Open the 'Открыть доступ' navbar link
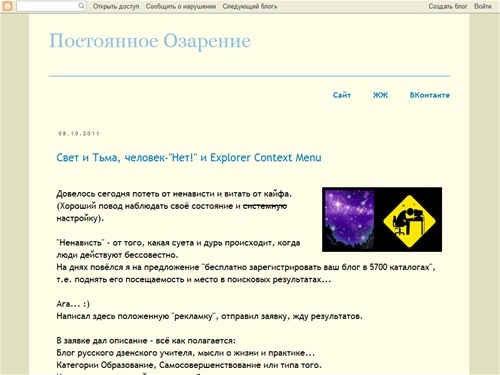Screen dimensions: 500x375 tap(116, 6)
